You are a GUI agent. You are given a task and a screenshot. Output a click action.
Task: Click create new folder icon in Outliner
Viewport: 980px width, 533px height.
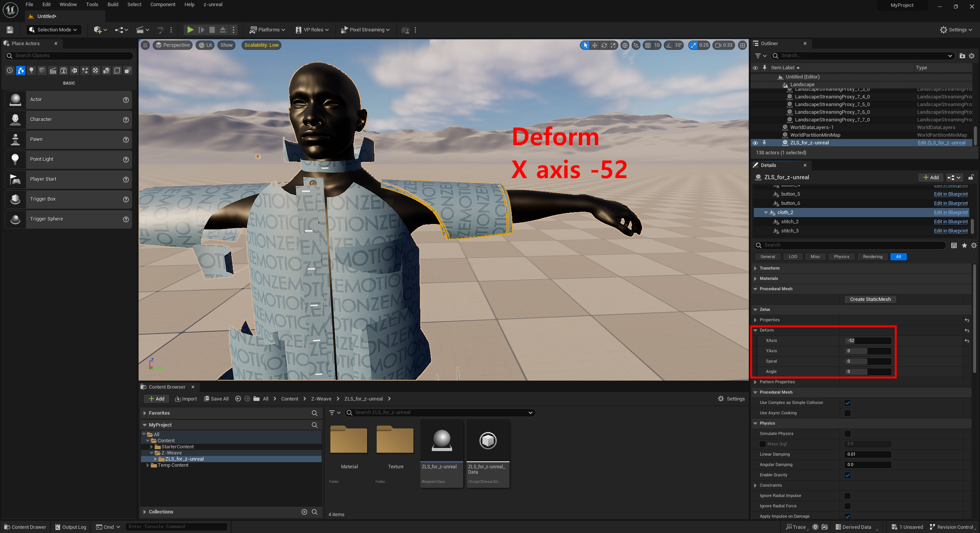coord(962,56)
